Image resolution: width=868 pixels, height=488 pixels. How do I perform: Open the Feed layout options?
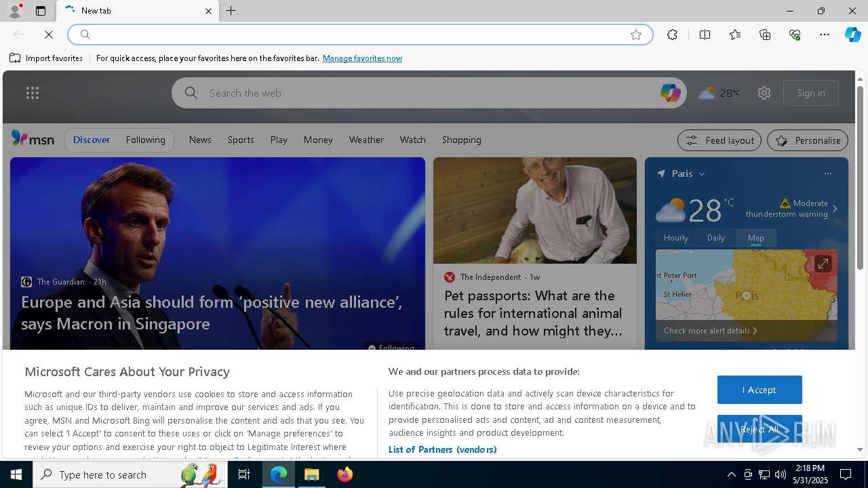click(719, 140)
